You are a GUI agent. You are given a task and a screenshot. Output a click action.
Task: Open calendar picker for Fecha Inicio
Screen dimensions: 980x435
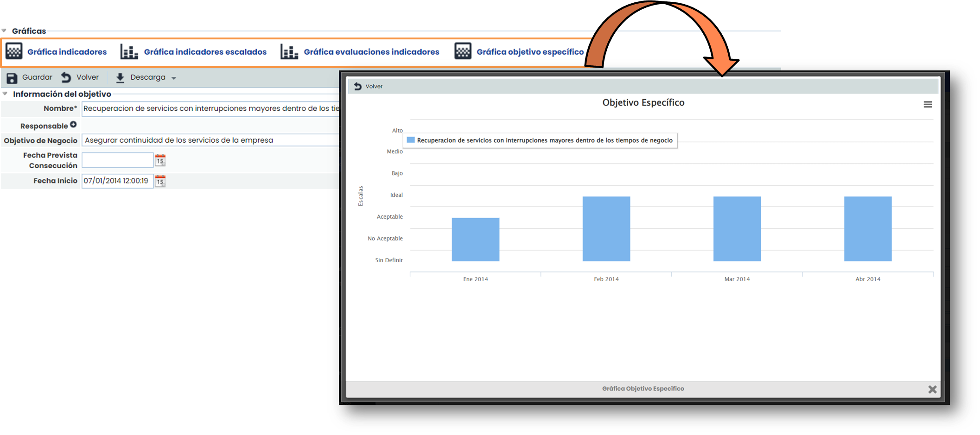(x=160, y=181)
